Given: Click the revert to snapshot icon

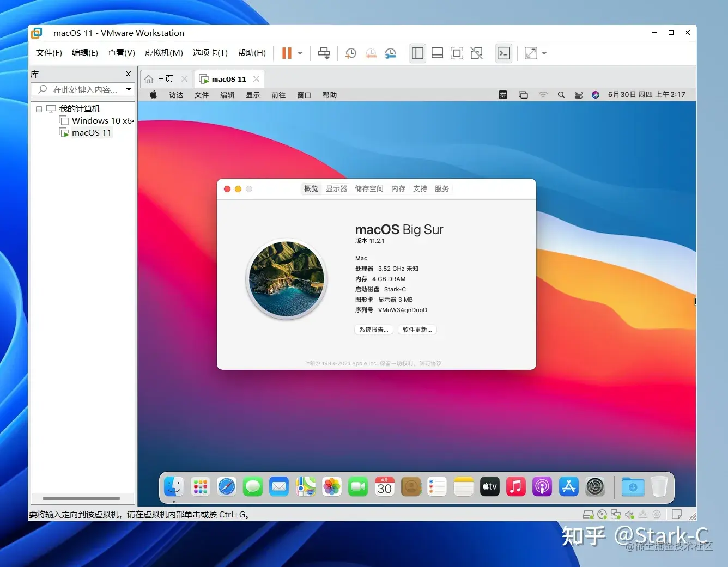Looking at the screenshot, I should tap(371, 53).
